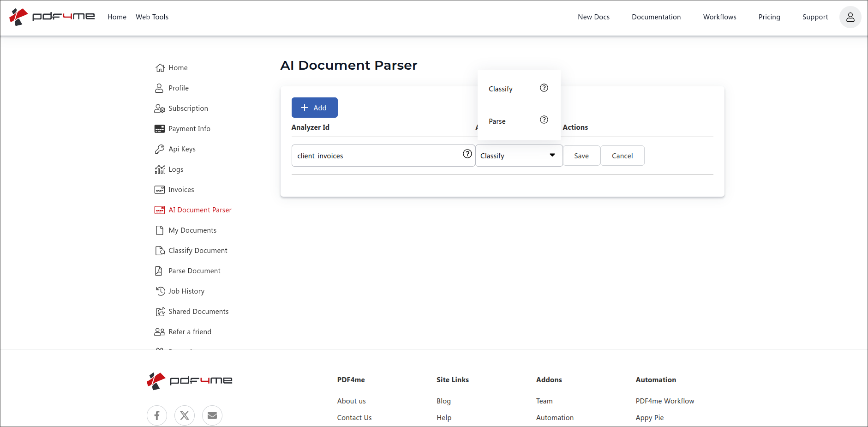Image resolution: width=868 pixels, height=427 pixels.
Task: Click the Logs chart icon
Action: [160, 169]
